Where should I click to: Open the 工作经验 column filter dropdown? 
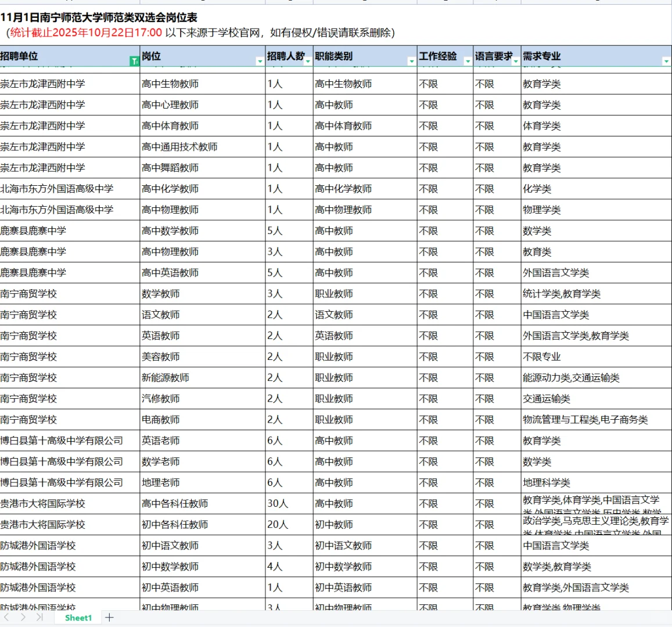(x=468, y=61)
